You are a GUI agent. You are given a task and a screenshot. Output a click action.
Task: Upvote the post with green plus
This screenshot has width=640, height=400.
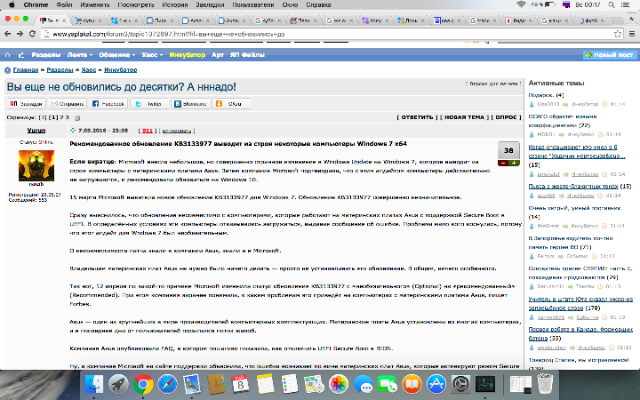click(x=514, y=163)
